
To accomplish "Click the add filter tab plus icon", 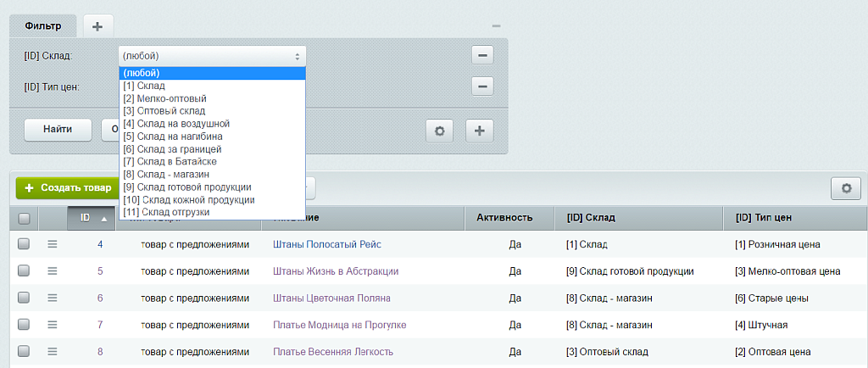I will pyautogui.click(x=97, y=26).
